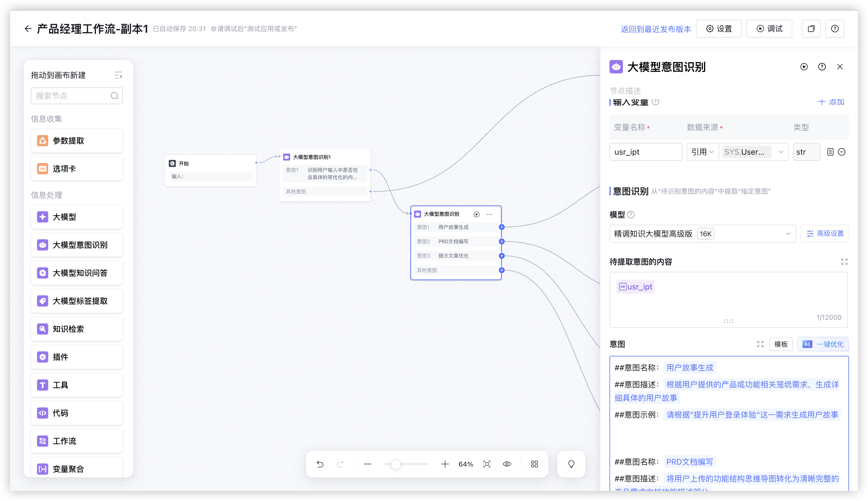
Task: Click the copy/duplicate icon in top bar
Action: [x=811, y=29]
